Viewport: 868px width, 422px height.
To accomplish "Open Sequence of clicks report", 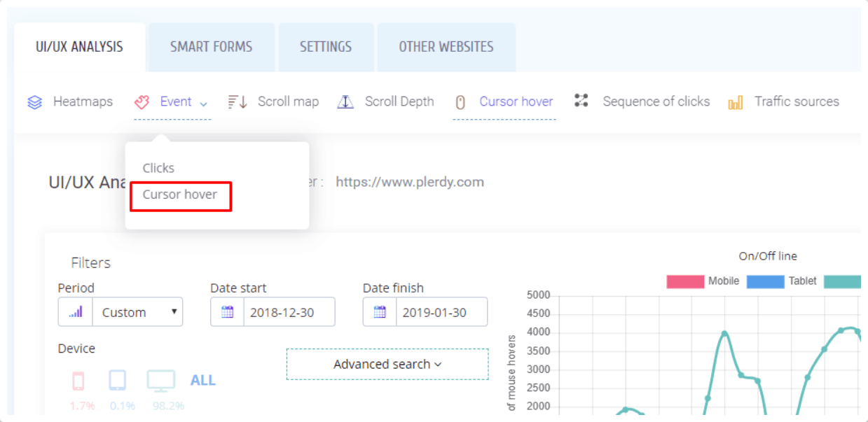I will tap(656, 101).
